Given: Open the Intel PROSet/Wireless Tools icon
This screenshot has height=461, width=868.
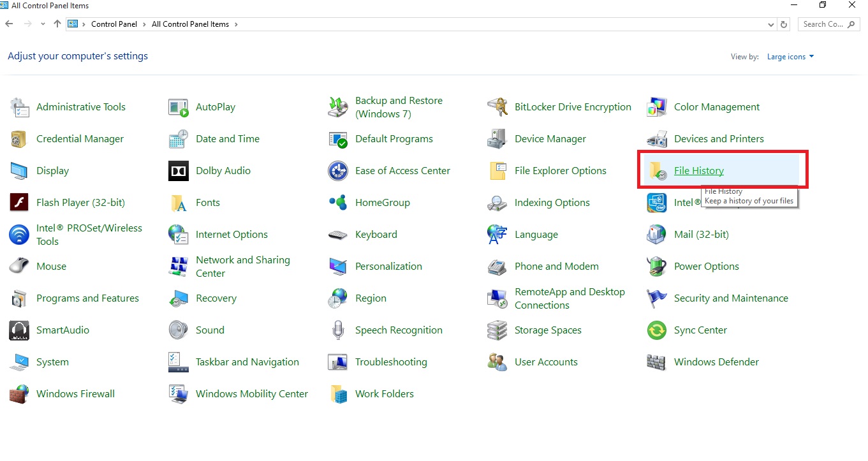Looking at the screenshot, I should (19, 235).
